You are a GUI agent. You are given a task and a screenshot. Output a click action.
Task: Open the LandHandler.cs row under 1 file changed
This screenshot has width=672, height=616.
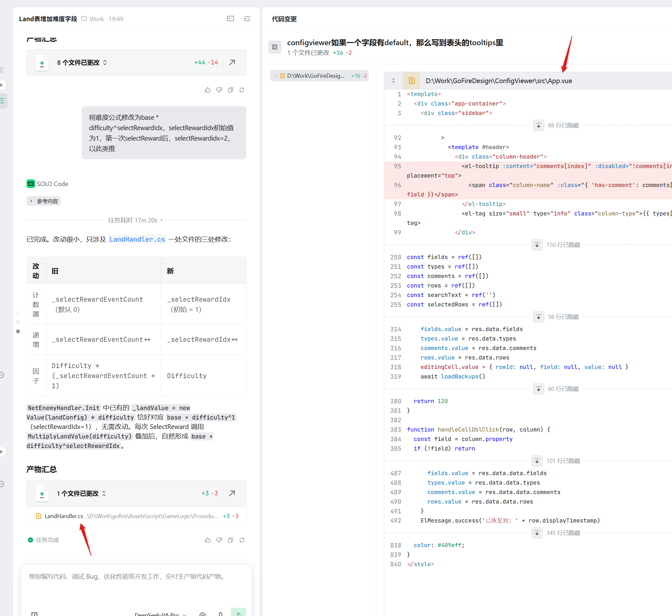137,516
